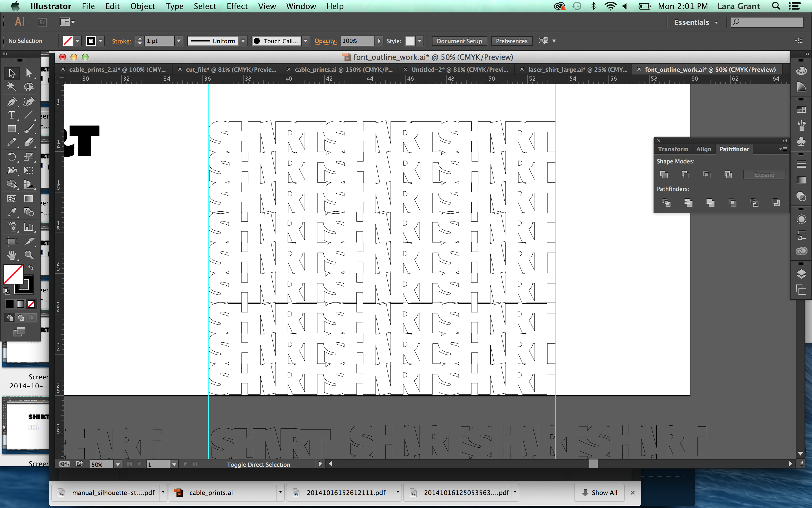The width and height of the screenshot is (812, 508).
Task: Click the Fill swatch in Tools panel
Action: (x=14, y=274)
